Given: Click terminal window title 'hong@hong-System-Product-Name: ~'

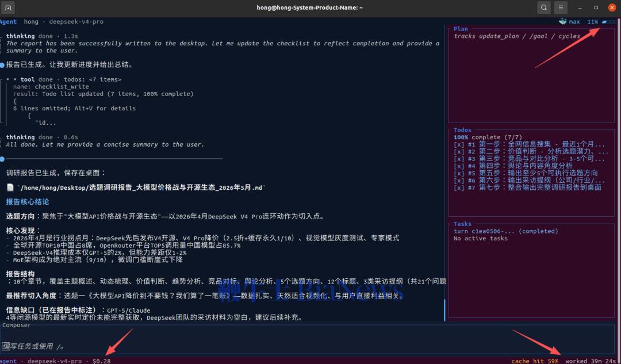Looking at the screenshot, I should click(x=310, y=7).
